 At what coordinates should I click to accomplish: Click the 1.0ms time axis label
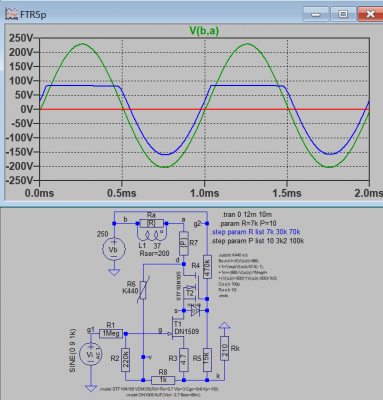pos(204,193)
